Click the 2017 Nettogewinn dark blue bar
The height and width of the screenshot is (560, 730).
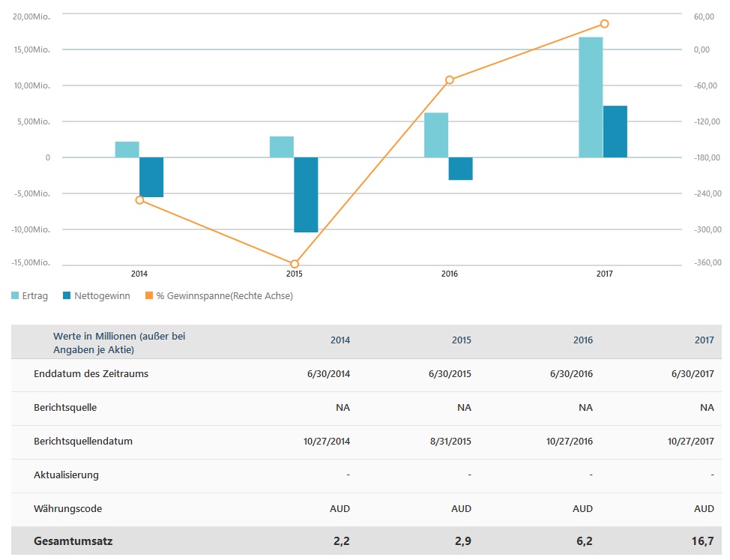tap(615, 132)
